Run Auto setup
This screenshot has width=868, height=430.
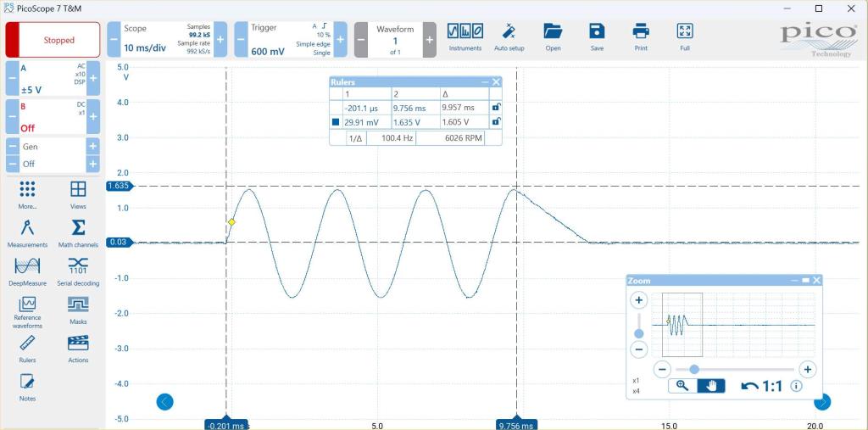509,36
